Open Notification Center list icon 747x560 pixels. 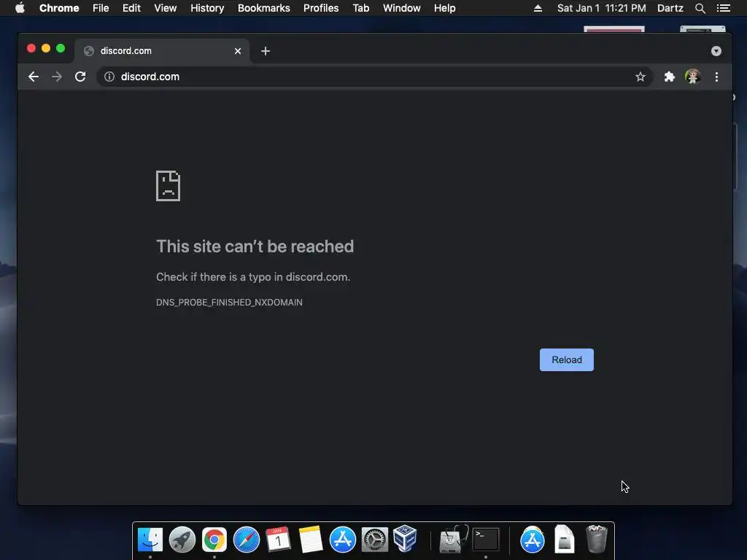click(723, 8)
